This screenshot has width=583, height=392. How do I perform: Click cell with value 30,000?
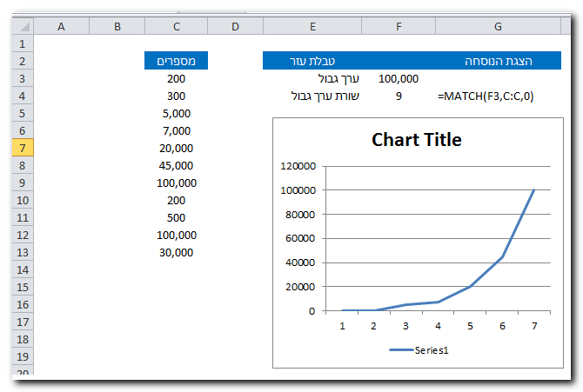(x=177, y=252)
